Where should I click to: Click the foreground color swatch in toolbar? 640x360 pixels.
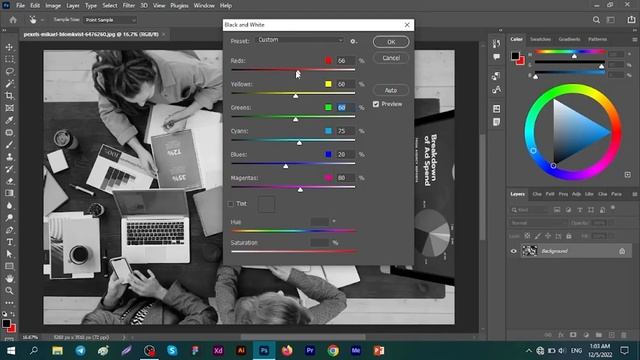coord(6,324)
